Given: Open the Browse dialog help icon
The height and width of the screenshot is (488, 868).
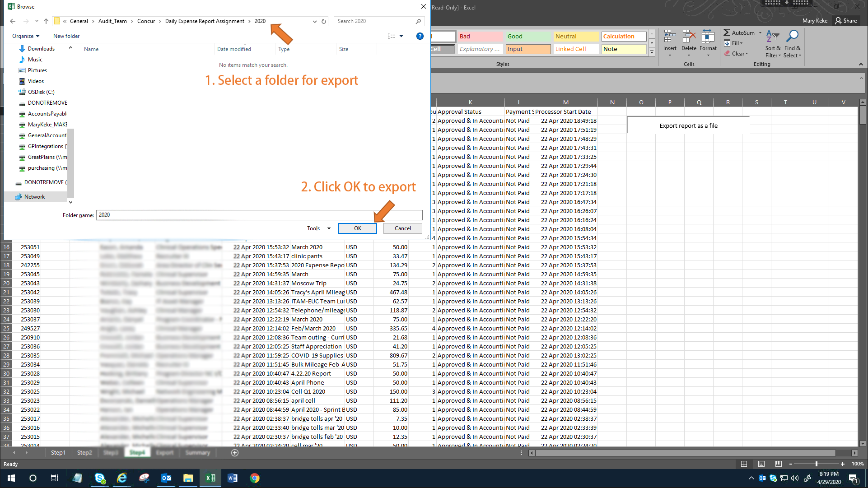Looking at the screenshot, I should pyautogui.click(x=420, y=36).
